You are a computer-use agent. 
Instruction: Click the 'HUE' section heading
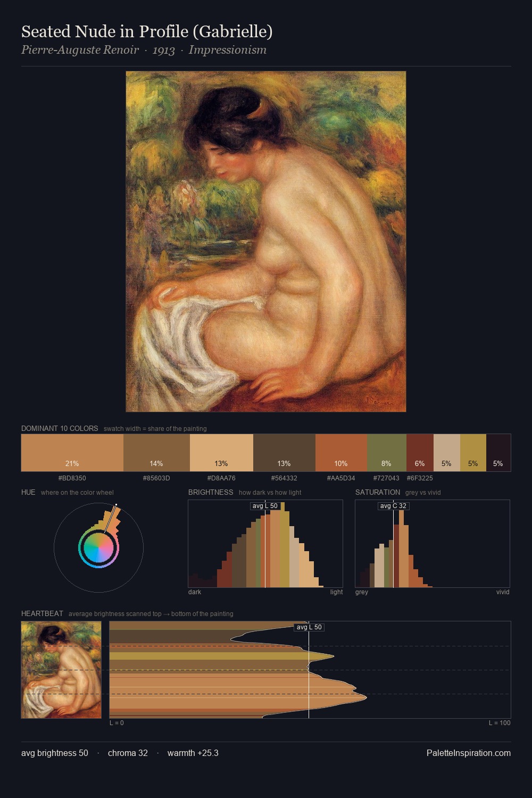[x=28, y=492]
